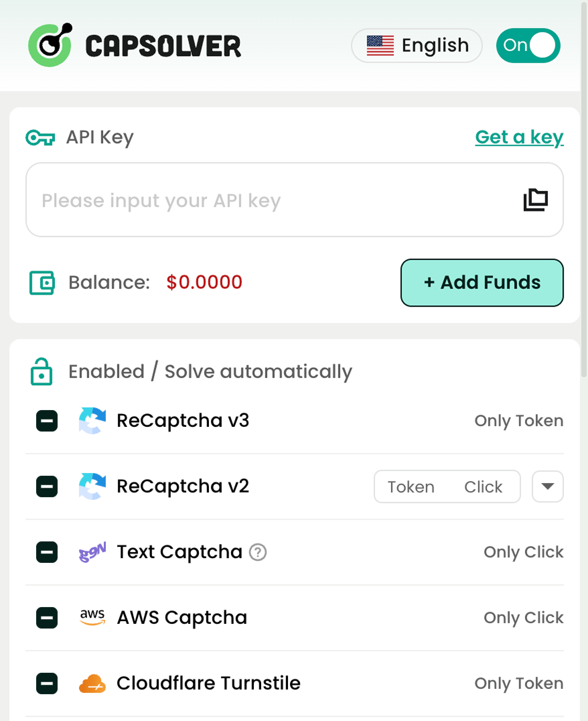Click inside the API key input field
Screen dimensions: 588x721
coord(237,200)
